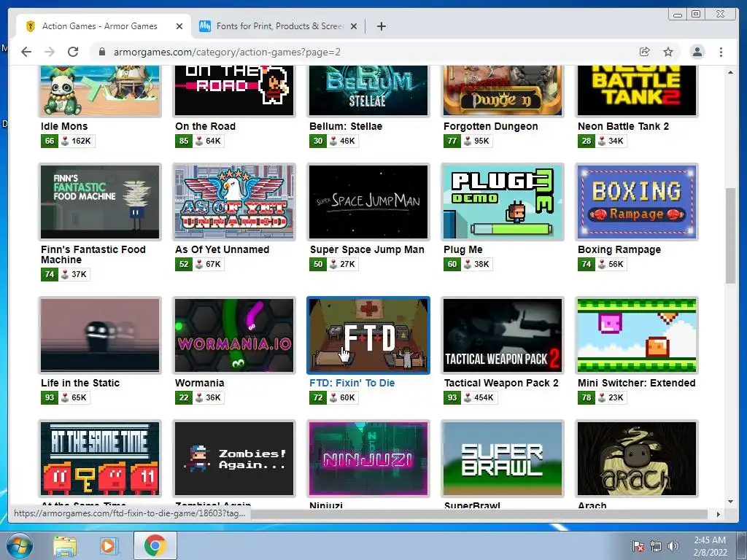Switch to Action Games - Armor Games tab

click(x=104, y=26)
